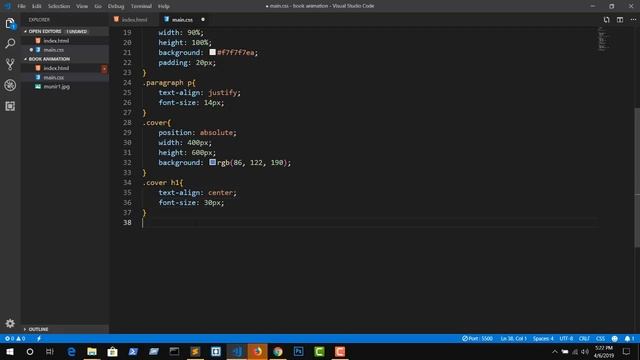Open the Go menu
This screenshot has height=360, width=640.
pos(98,6)
